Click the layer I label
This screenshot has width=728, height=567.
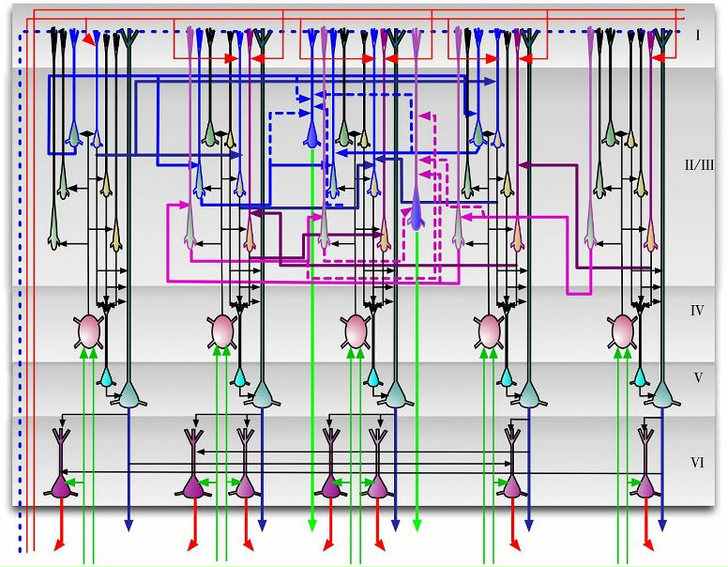697,36
